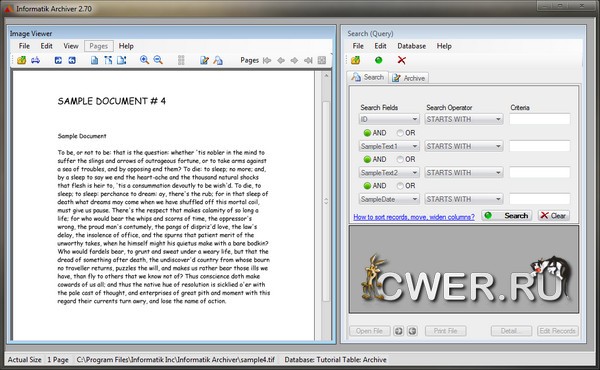Open the sort records help link

(414, 217)
